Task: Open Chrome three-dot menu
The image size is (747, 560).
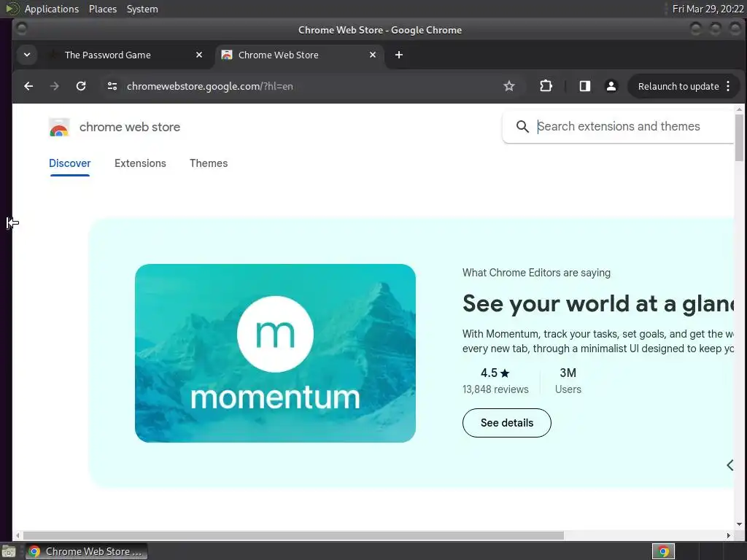Action: [728, 86]
